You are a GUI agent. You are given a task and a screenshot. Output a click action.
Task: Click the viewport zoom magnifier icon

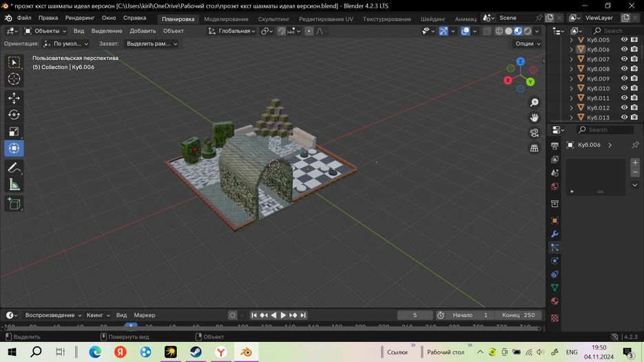534,103
